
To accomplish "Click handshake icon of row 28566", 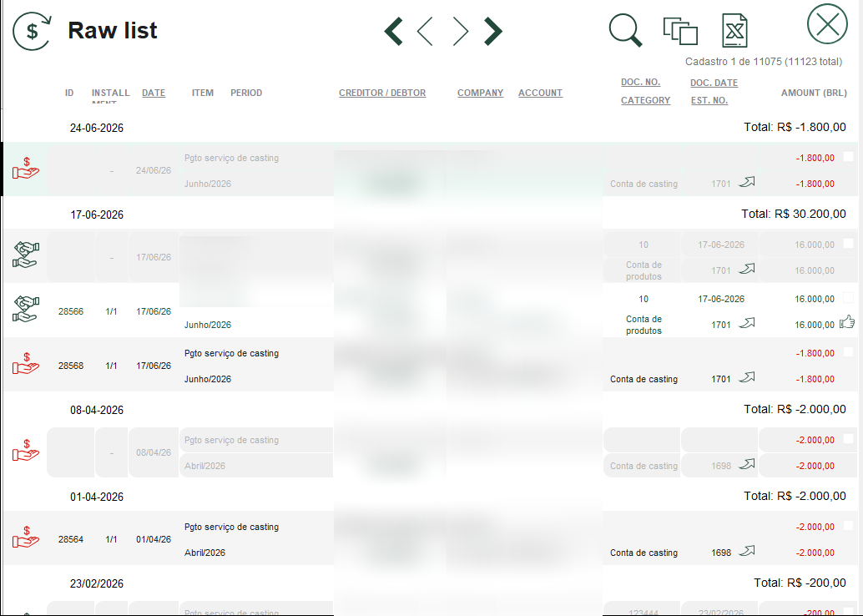I will 26,309.
